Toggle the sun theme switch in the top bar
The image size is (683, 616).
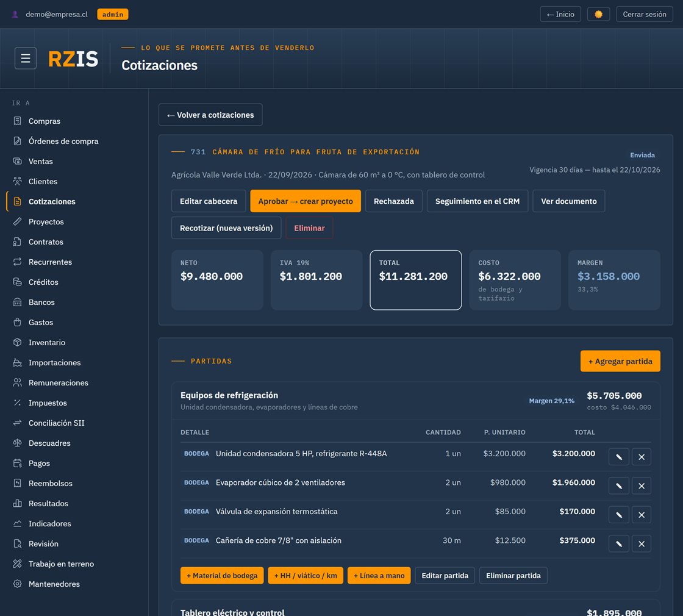pos(598,15)
